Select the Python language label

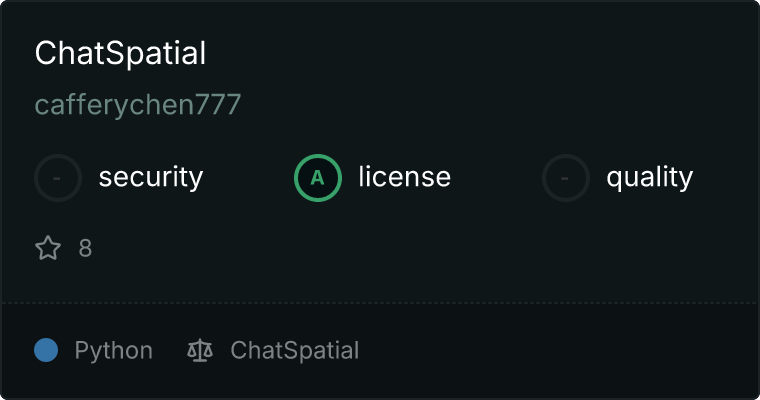point(113,350)
